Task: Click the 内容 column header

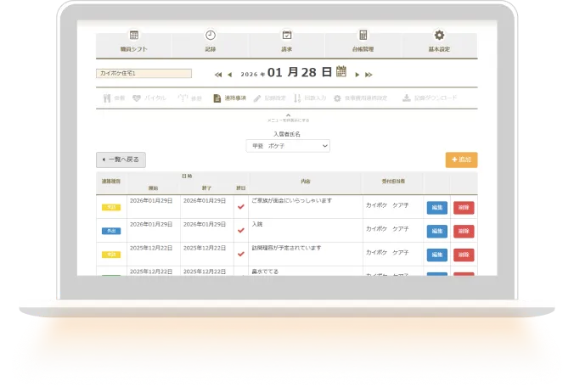Action: pos(306,182)
